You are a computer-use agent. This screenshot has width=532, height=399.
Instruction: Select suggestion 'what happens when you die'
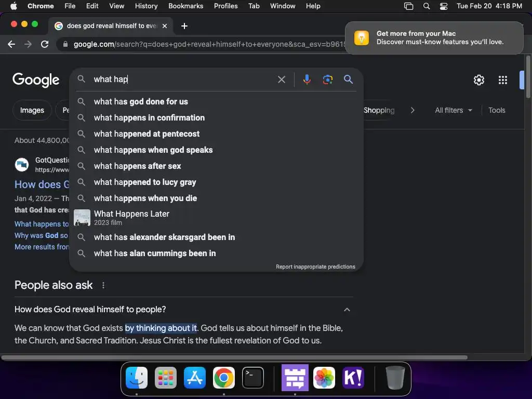point(216,198)
